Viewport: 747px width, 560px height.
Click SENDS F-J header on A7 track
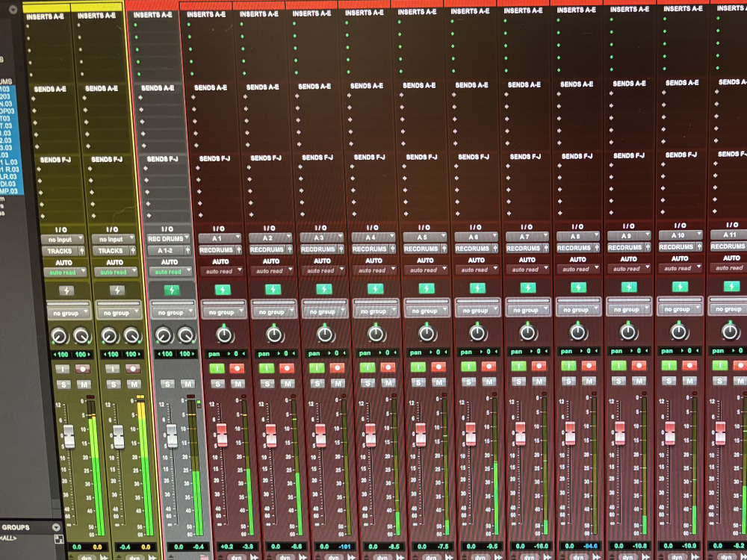coord(525,156)
